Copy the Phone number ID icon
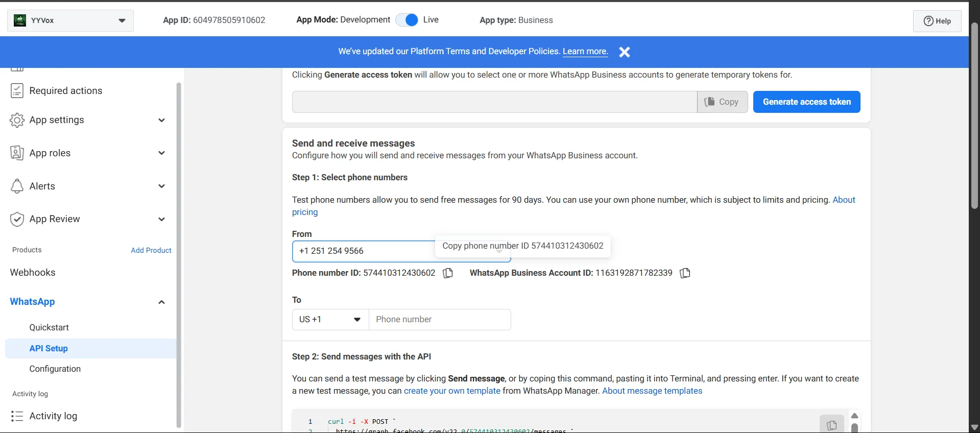This screenshot has width=980, height=433. (448, 273)
